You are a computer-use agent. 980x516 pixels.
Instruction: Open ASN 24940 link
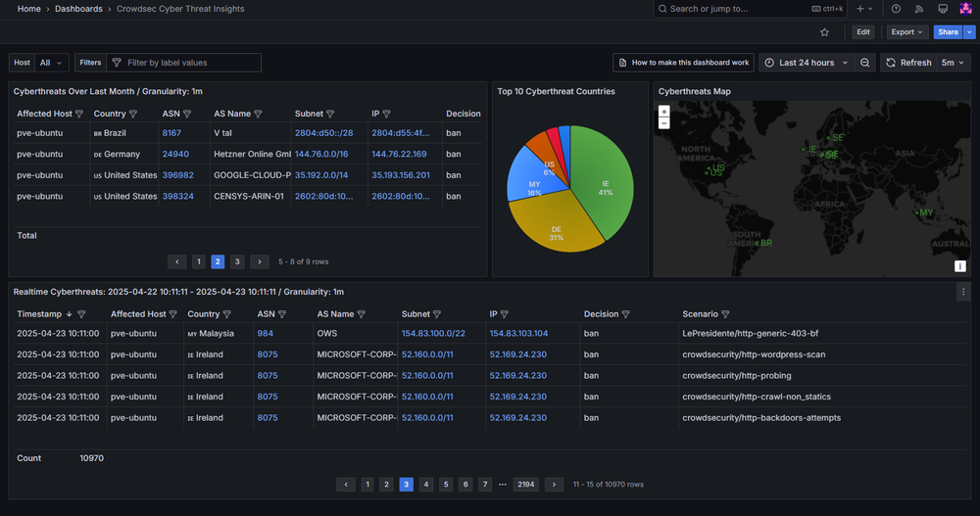[x=175, y=155]
